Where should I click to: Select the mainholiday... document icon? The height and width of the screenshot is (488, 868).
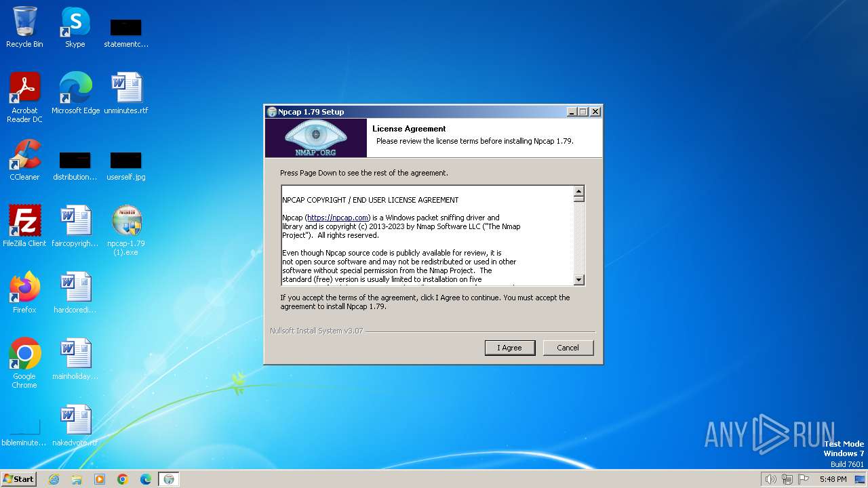[75, 359]
